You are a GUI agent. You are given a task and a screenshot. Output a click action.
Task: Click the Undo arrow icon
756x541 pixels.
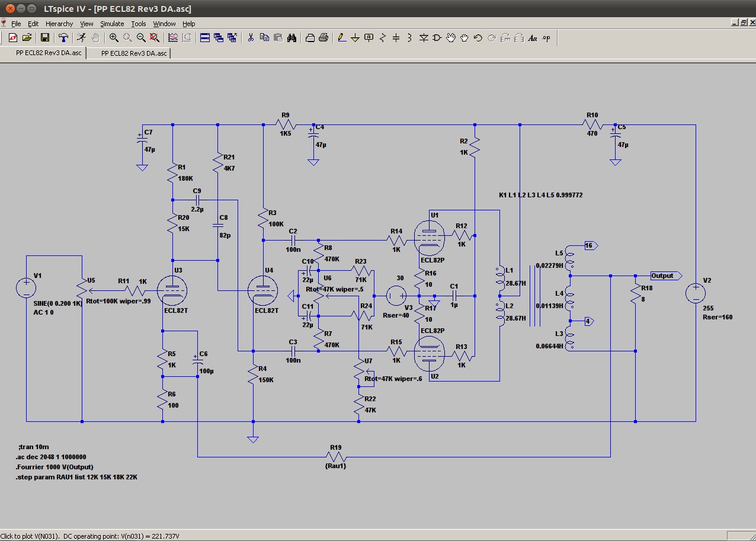(x=478, y=38)
